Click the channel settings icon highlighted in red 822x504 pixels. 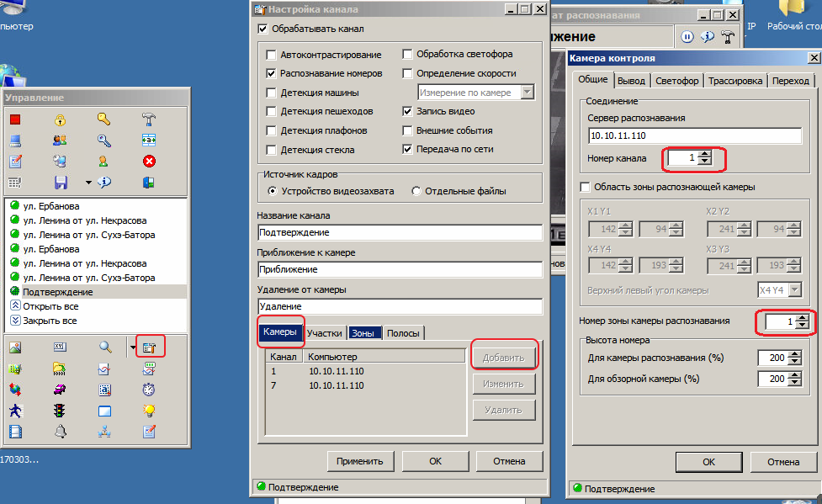click(x=149, y=347)
